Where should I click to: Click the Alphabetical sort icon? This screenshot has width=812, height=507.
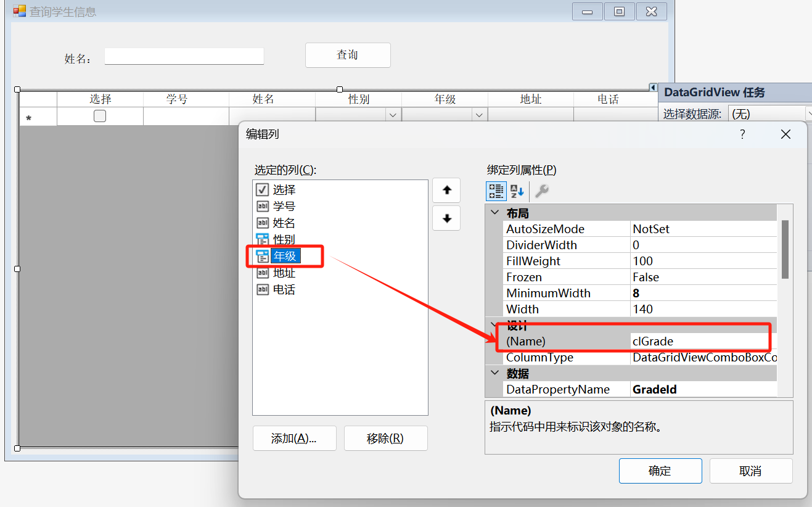pos(517,191)
